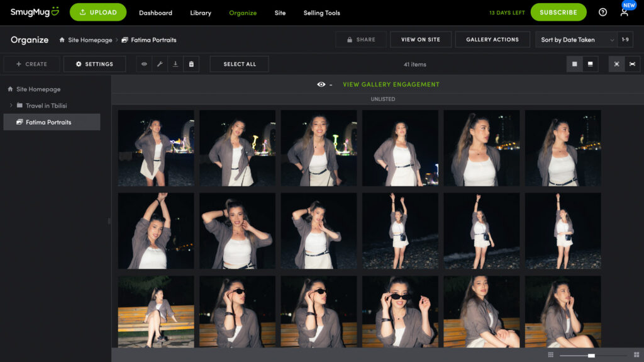Toggle sort direction 1-9 button
Viewport: 644px width, 362px height.
(625, 40)
